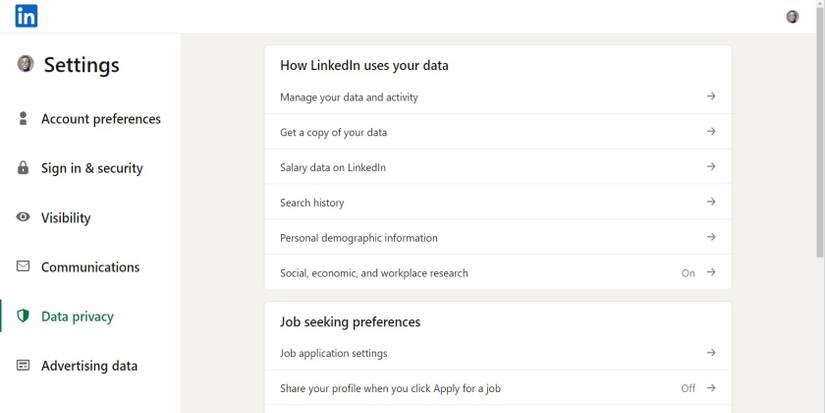Click the person icon for Account preferences
The width and height of the screenshot is (825, 413).
pyautogui.click(x=23, y=118)
